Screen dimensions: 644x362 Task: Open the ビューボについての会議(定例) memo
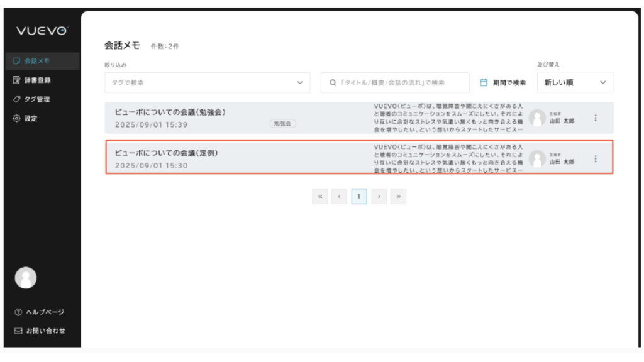coord(167,153)
